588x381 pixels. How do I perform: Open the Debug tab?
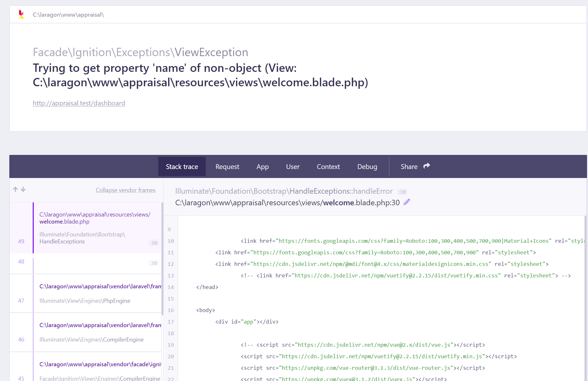(x=367, y=167)
